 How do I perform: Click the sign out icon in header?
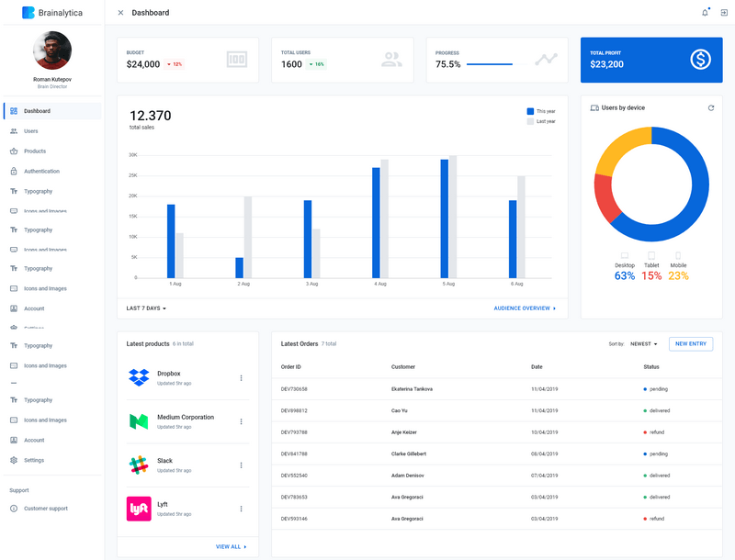(x=723, y=13)
